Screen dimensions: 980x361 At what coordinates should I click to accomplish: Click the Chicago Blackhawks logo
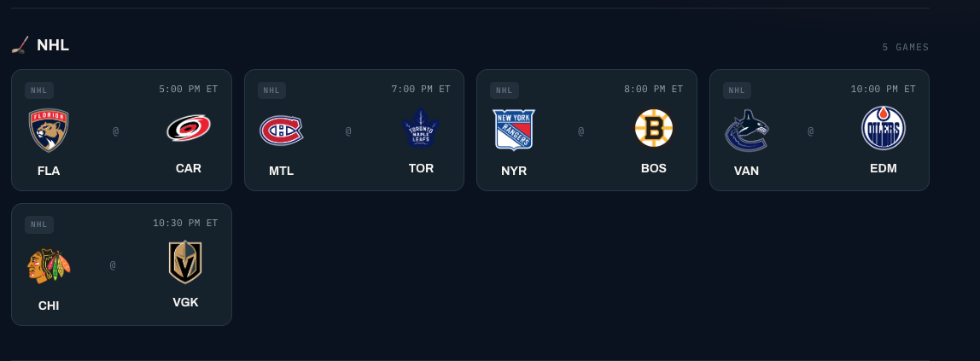(x=49, y=265)
